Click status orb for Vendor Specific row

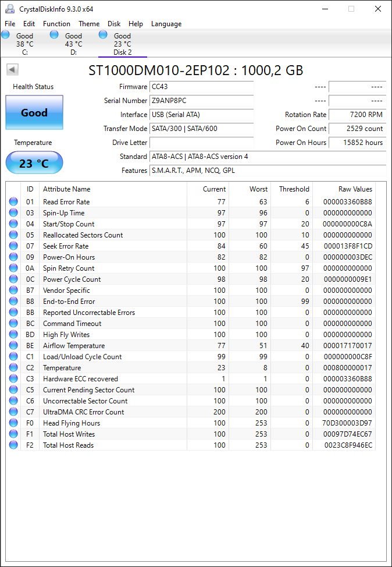point(13,290)
